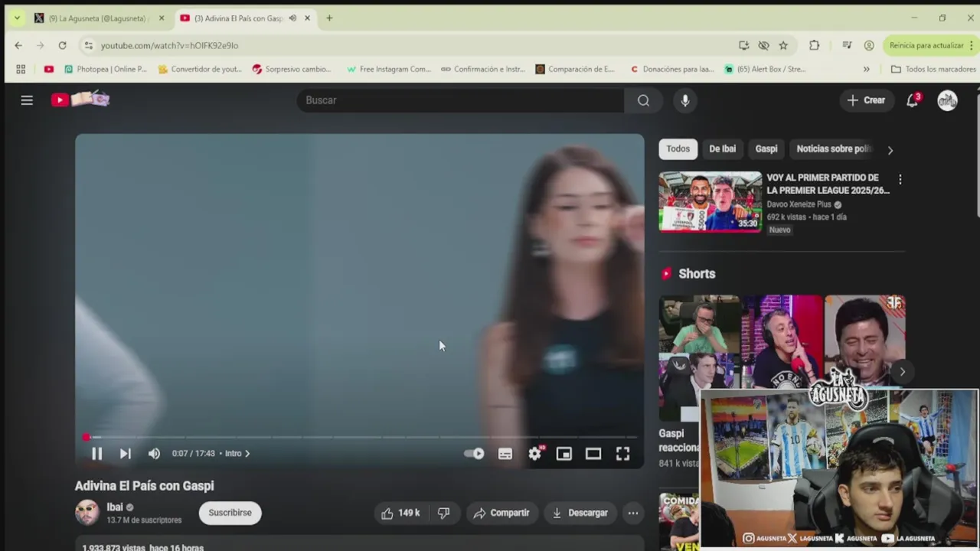Open the Ibai channel name link
The image size is (980, 551).
(x=115, y=507)
